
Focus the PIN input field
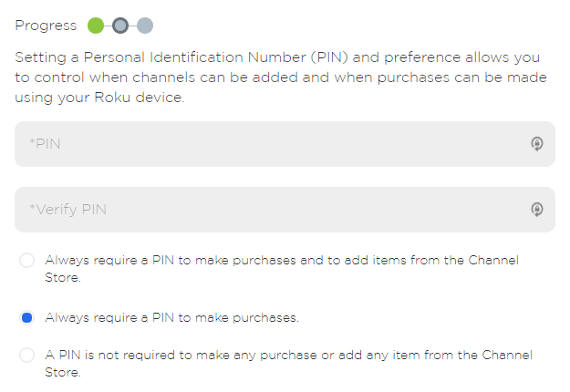(274, 144)
